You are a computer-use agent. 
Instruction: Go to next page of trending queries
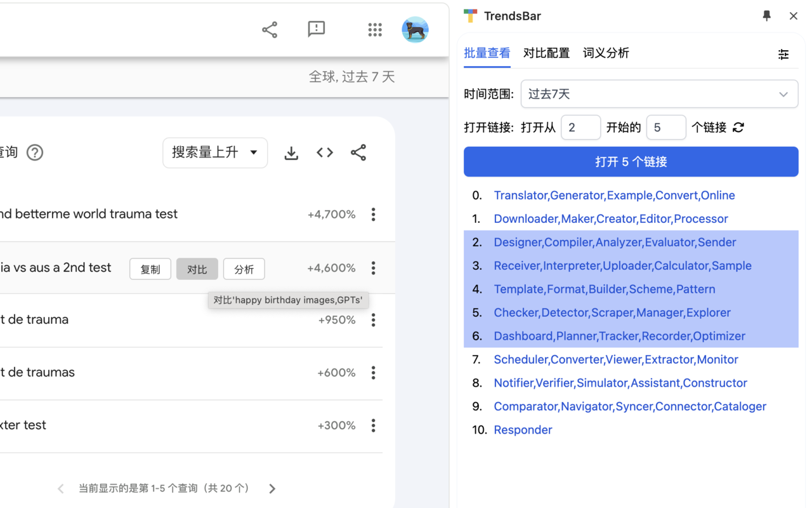click(x=272, y=488)
